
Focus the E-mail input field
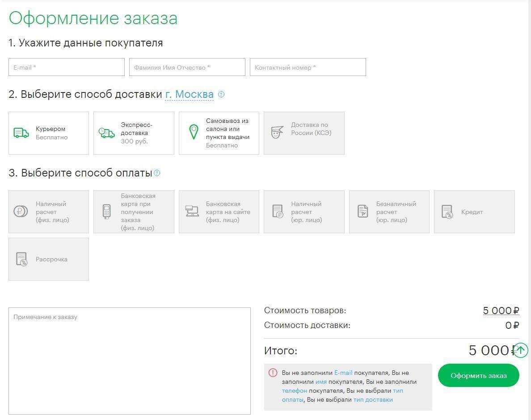pyautogui.click(x=67, y=67)
